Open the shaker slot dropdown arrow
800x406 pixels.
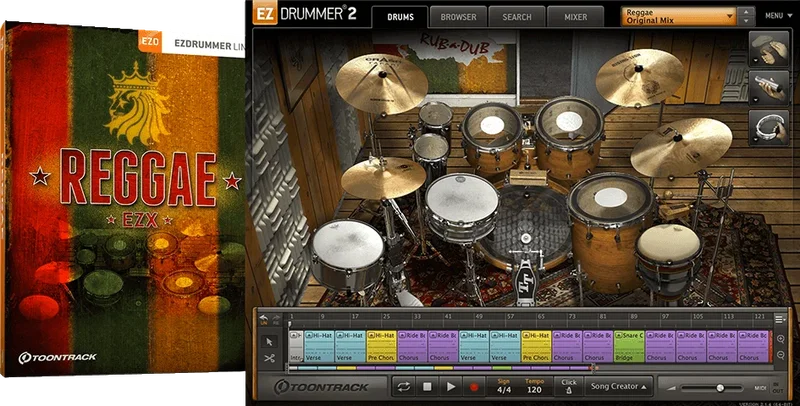point(754,100)
